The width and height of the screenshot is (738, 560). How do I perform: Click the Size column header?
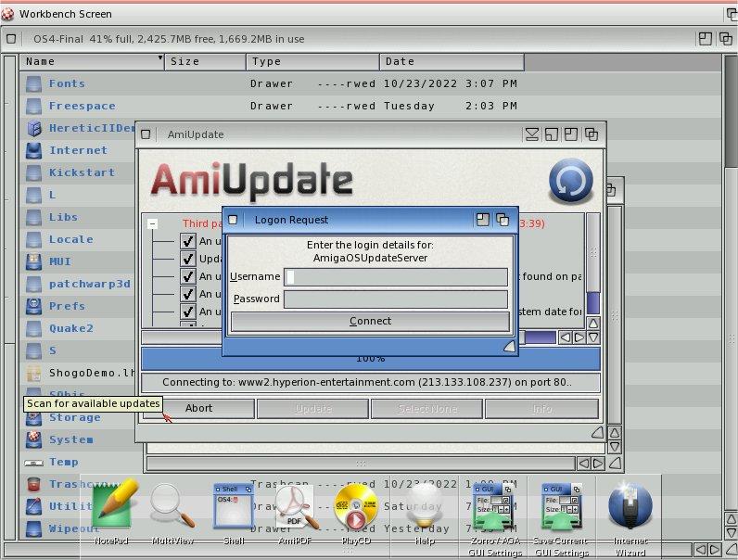click(x=205, y=61)
